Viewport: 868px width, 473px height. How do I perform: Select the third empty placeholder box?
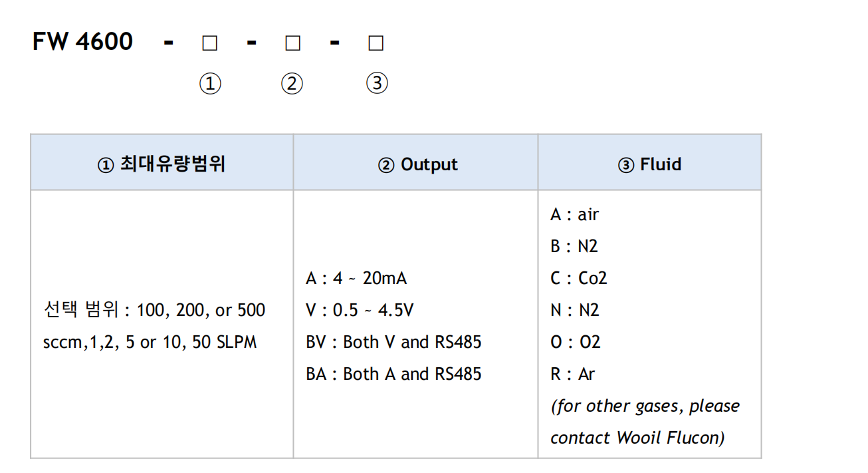[376, 43]
